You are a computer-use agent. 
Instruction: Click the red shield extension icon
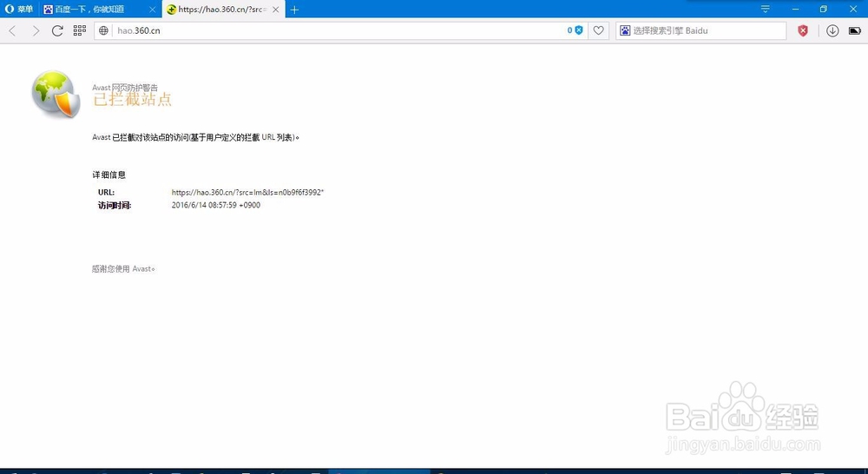coord(803,30)
